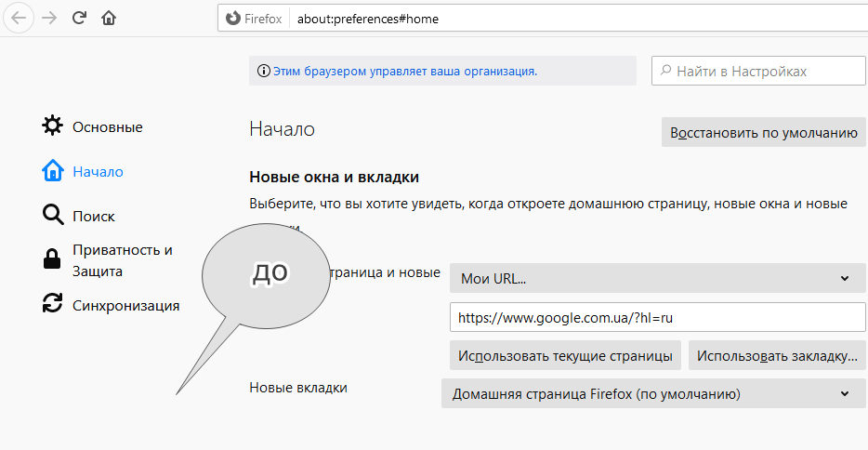Screen dimensions: 868x450
Task: Go forward with the forward arrow
Action: pos(49,19)
